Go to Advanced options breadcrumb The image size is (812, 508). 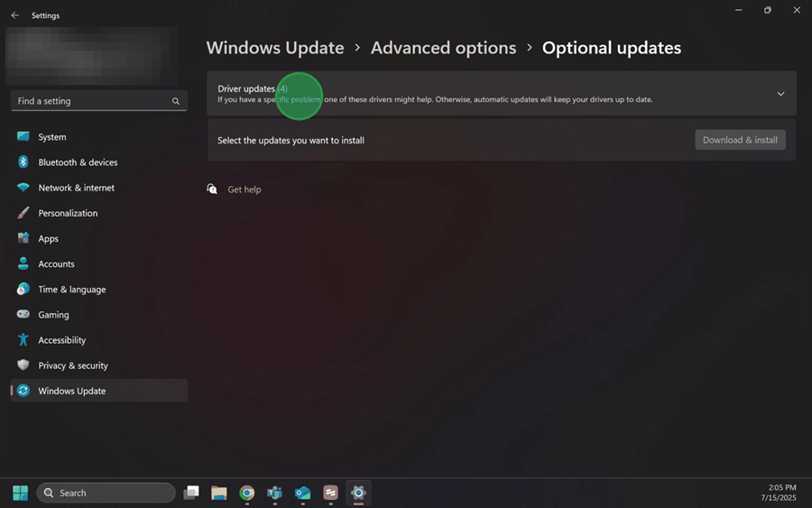443,48
